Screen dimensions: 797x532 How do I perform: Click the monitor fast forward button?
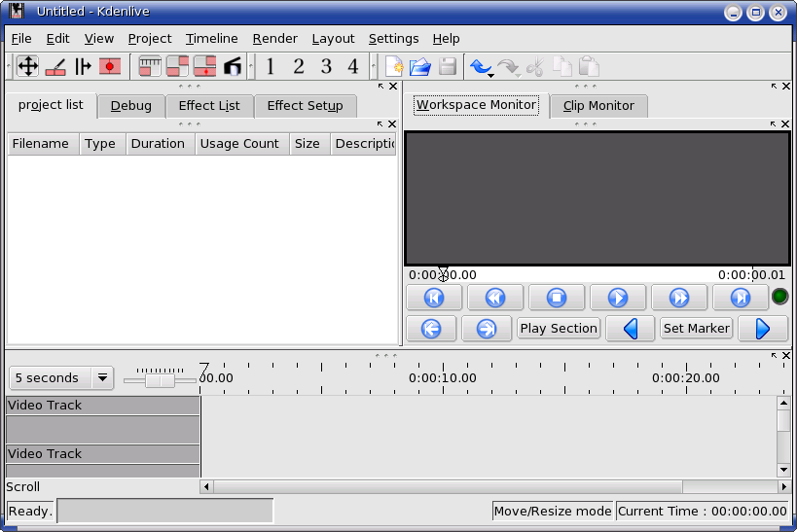(x=679, y=298)
